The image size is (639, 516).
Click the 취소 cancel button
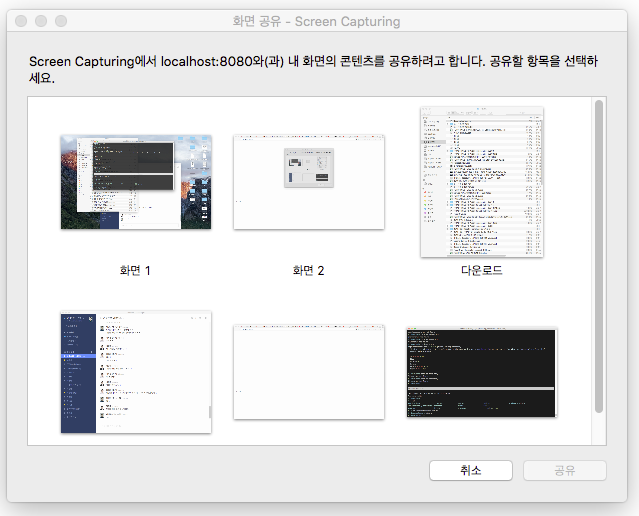pyautogui.click(x=471, y=470)
